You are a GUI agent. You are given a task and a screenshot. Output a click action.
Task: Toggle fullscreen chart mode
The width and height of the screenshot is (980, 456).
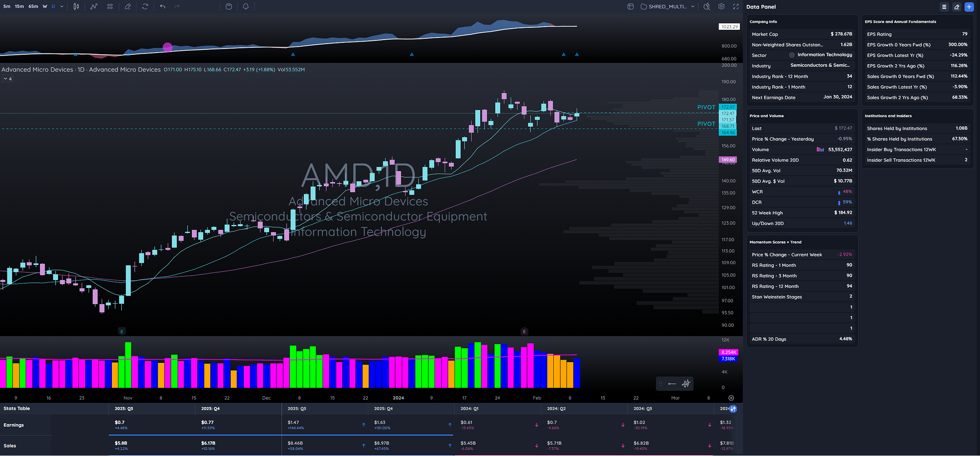pyautogui.click(x=736, y=7)
